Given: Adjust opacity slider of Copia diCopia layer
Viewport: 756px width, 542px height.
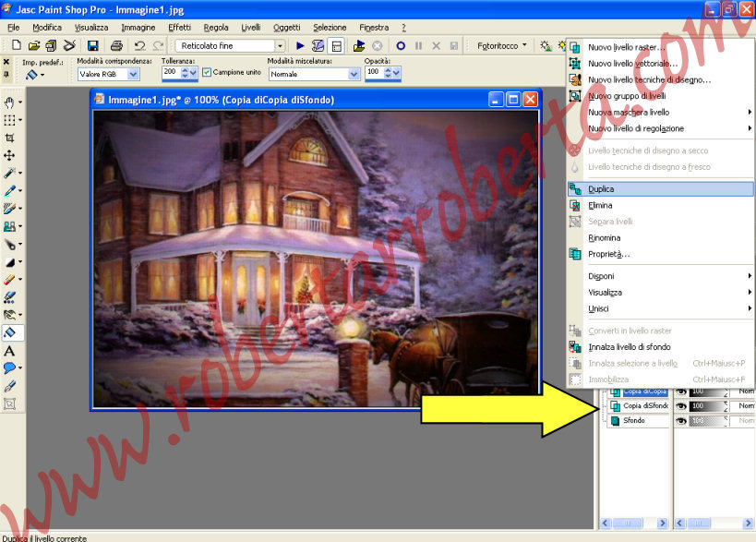Looking at the screenshot, I should point(708,391).
